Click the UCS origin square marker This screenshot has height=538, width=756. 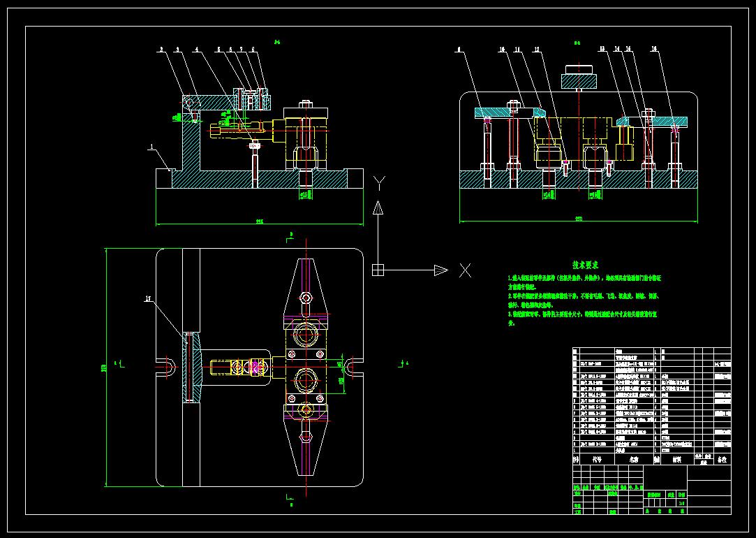point(378,270)
